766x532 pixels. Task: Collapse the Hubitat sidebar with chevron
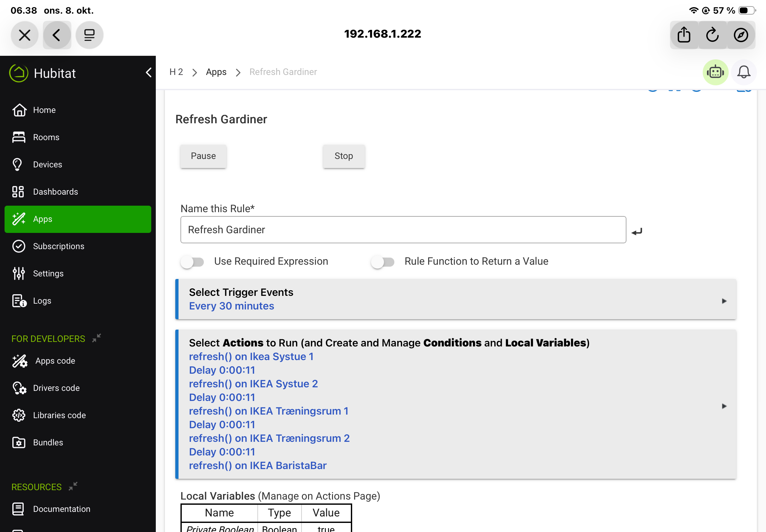pyautogui.click(x=149, y=73)
